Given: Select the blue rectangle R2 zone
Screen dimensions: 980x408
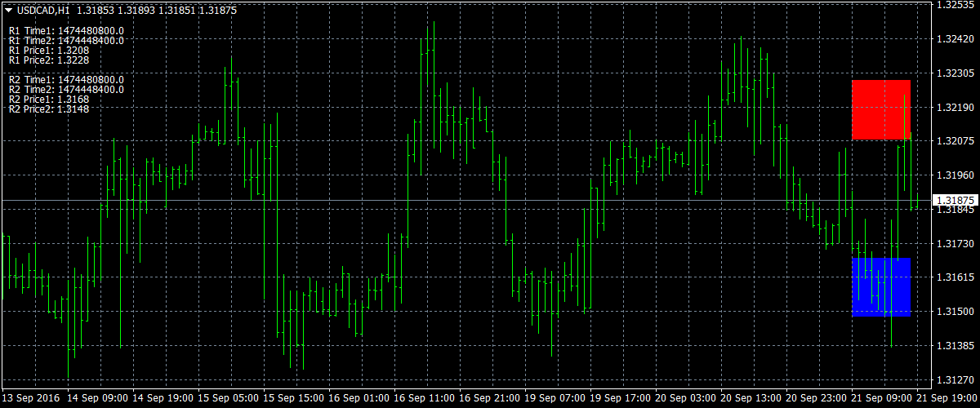Looking at the screenshot, I should pos(881,287).
